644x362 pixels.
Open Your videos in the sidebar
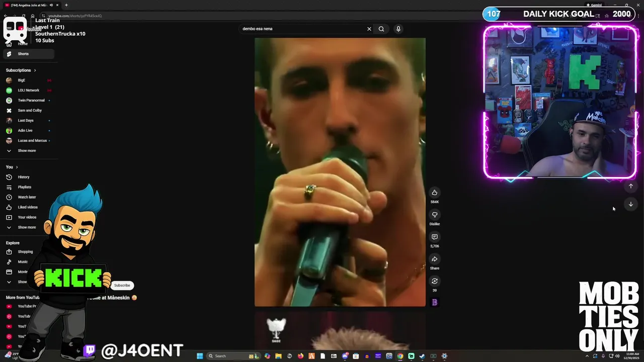[28, 217]
